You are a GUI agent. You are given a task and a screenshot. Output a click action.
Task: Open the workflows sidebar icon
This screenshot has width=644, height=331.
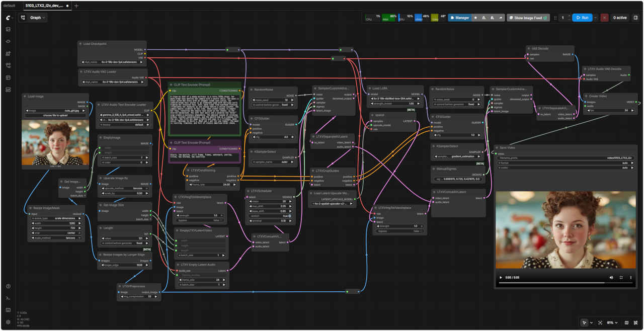(8, 65)
